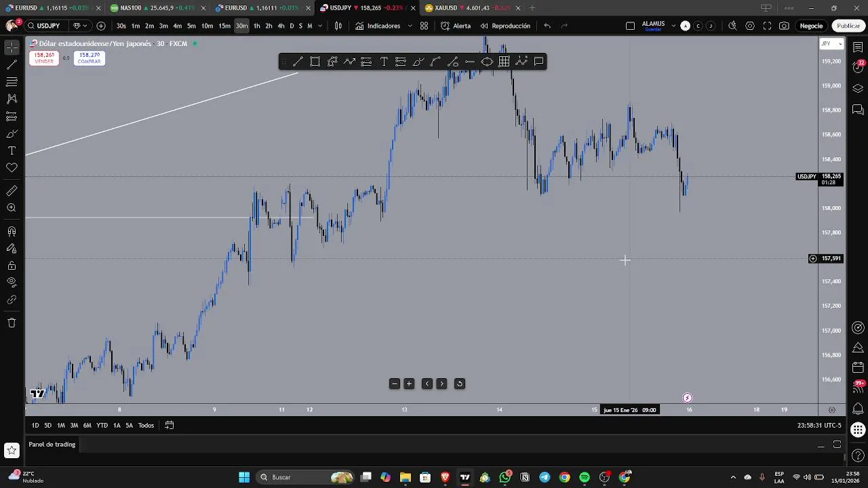Set range to Todos

coord(146,426)
